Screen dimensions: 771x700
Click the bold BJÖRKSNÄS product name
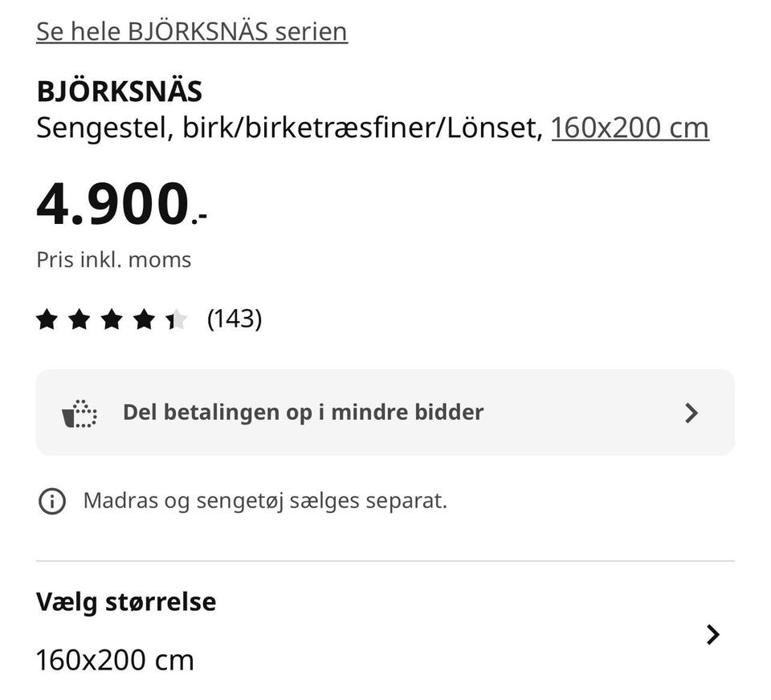(x=119, y=92)
